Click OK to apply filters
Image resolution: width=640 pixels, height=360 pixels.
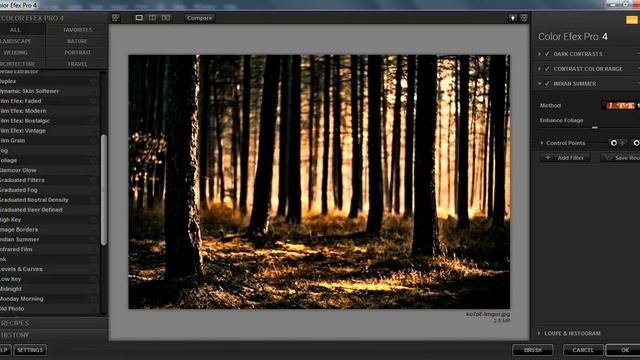pyautogui.click(x=624, y=350)
